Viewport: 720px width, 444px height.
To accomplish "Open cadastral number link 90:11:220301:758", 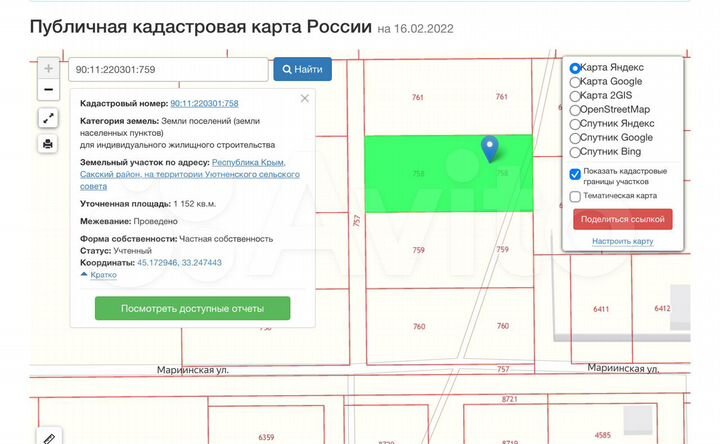I will click(x=204, y=103).
